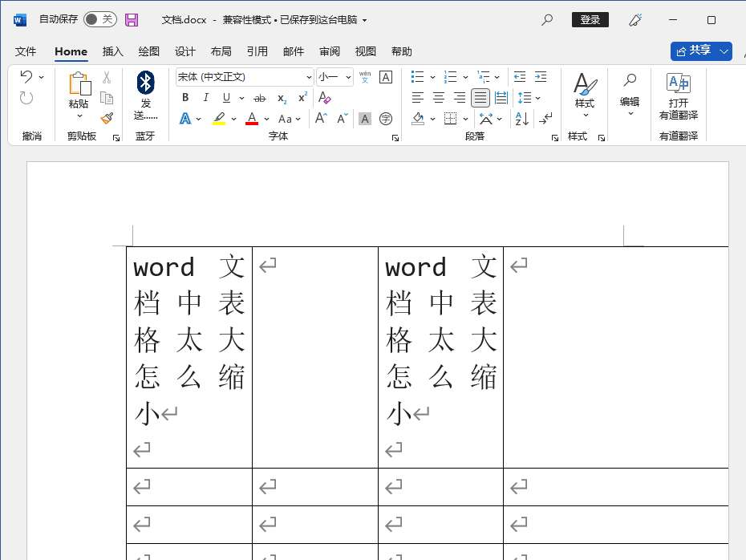Toggle Subscript formatting

[x=282, y=98]
